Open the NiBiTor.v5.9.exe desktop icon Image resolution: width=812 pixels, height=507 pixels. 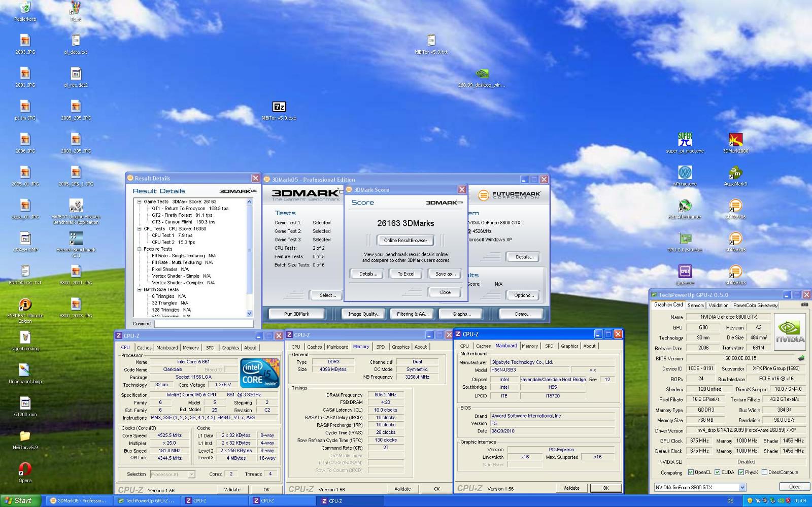coord(279,111)
